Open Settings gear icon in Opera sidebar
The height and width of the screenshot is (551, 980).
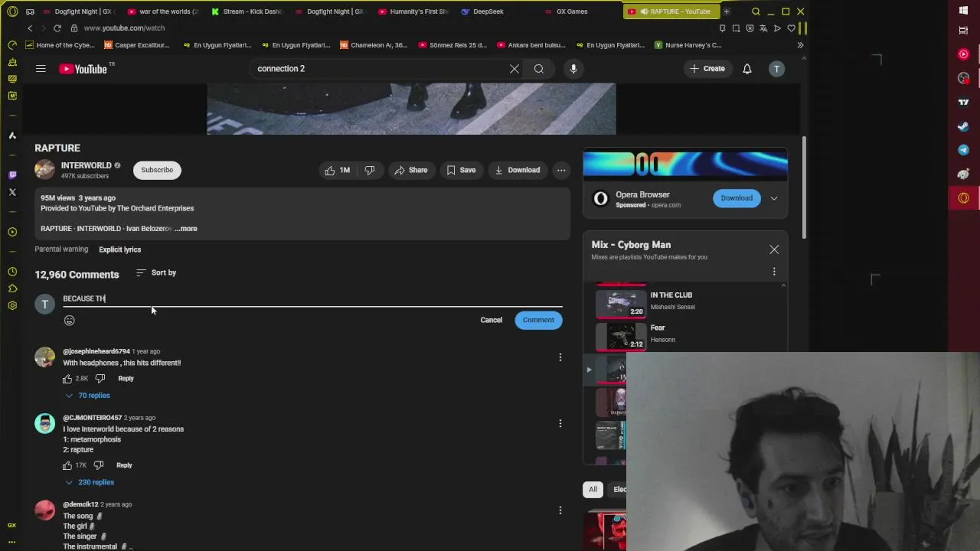[x=12, y=305]
